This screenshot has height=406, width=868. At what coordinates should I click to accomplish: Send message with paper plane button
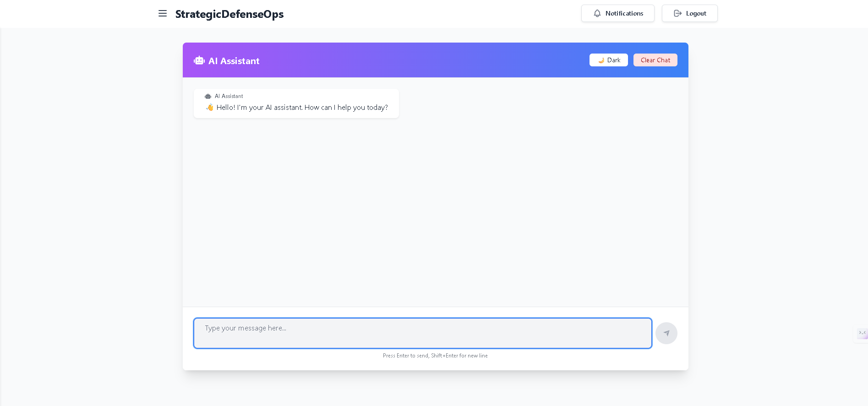[x=666, y=333]
